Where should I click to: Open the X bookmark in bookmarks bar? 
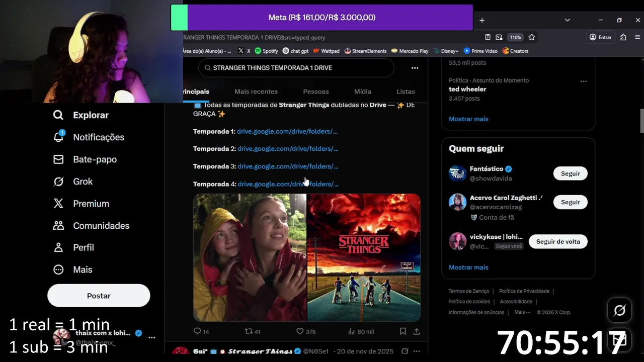(244, 51)
